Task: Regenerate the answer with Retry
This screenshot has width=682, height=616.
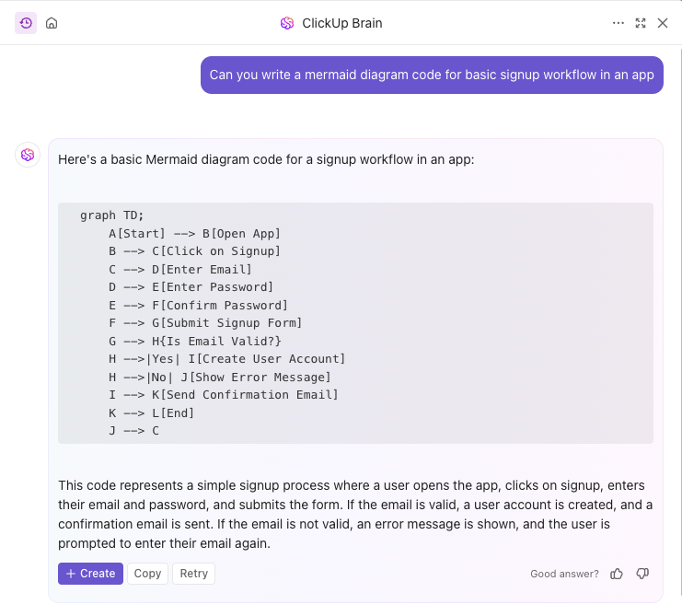Action: [x=194, y=574]
